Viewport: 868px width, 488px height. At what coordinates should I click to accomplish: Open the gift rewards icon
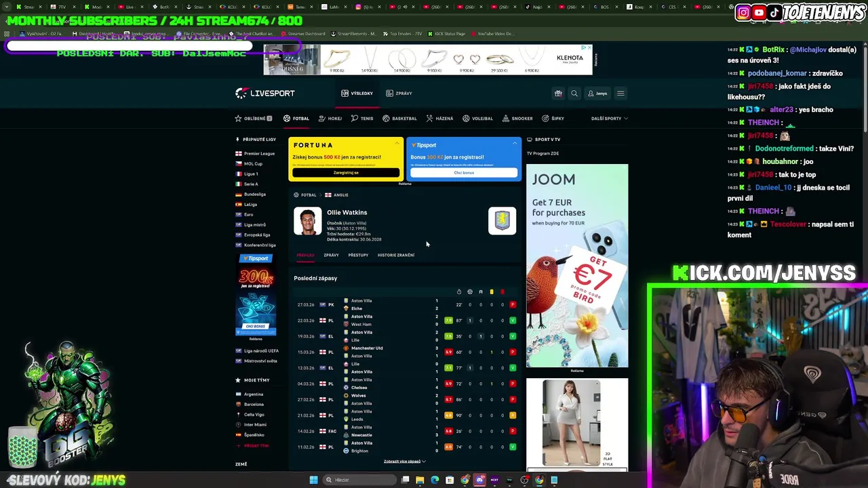pos(558,94)
